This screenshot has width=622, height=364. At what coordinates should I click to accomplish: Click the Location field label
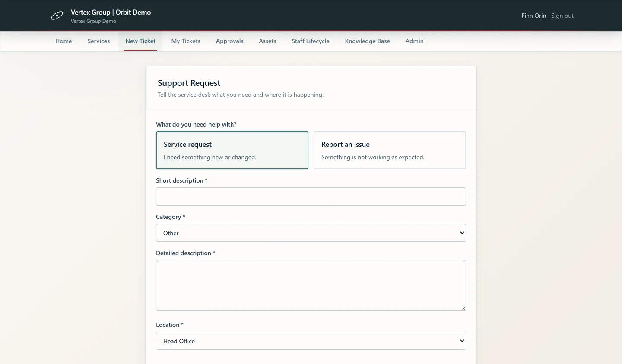click(x=169, y=325)
